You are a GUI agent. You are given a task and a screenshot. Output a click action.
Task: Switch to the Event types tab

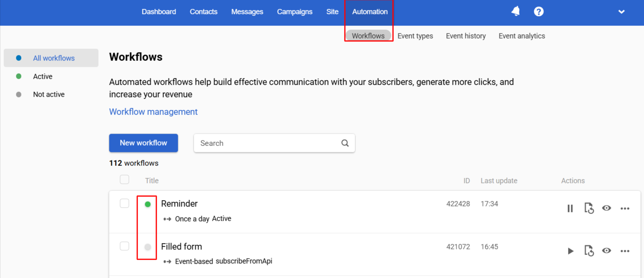[x=415, y=36]
